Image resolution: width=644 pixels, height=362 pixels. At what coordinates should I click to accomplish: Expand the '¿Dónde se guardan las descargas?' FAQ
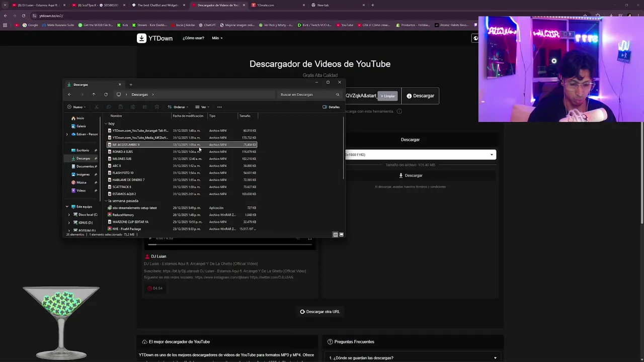point(413,357)
